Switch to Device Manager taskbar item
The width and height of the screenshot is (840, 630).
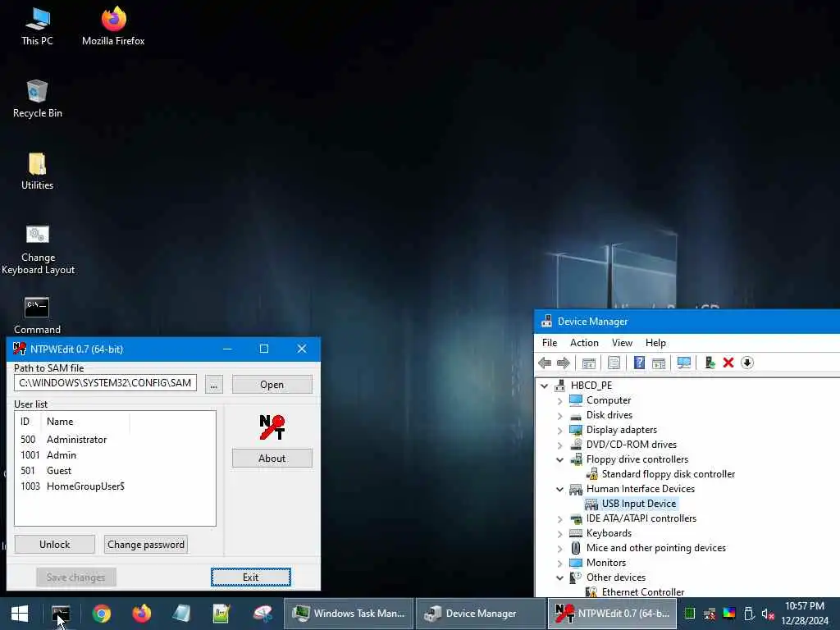(x=481, y=614)
